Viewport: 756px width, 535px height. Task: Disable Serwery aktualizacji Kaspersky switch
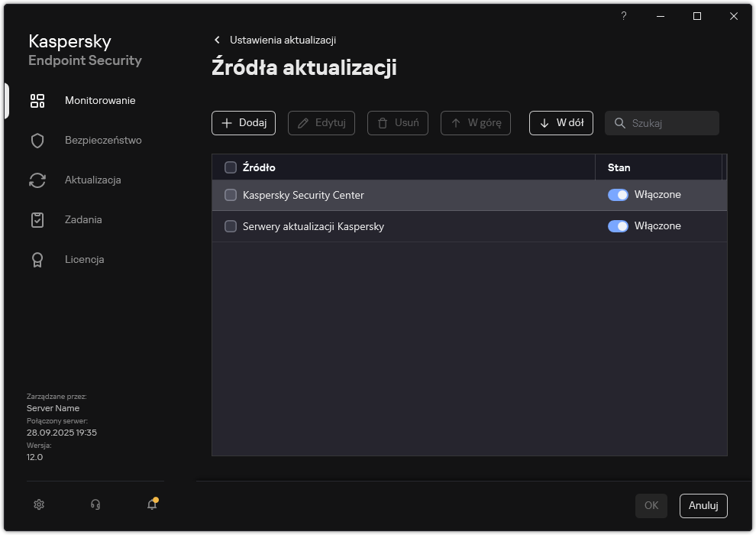coord(618,226)
